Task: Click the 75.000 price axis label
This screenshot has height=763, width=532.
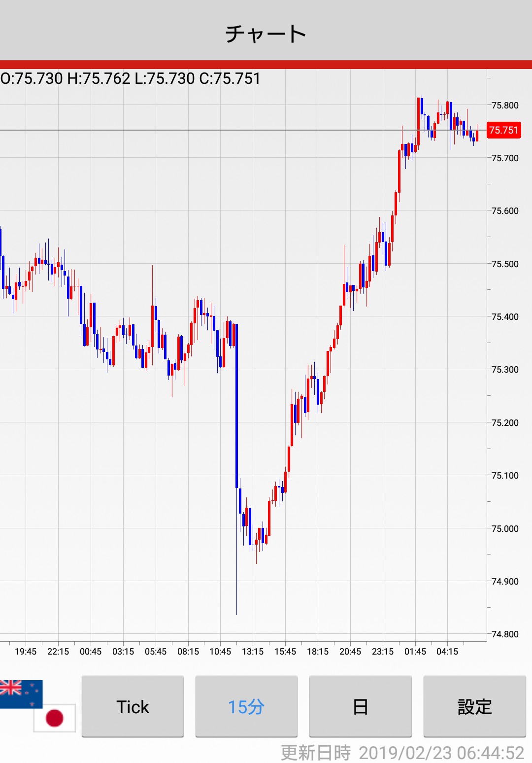Action: (505, 528)
